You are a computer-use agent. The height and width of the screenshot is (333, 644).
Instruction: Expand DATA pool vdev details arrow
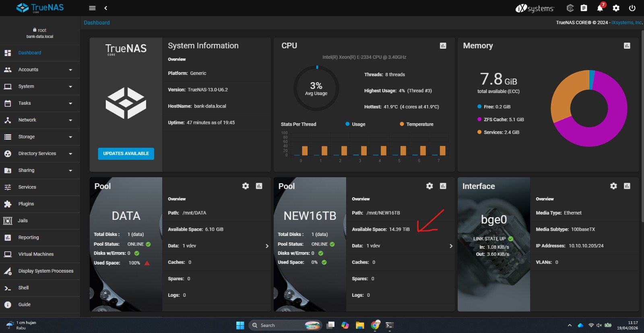[x=267, y=246]
